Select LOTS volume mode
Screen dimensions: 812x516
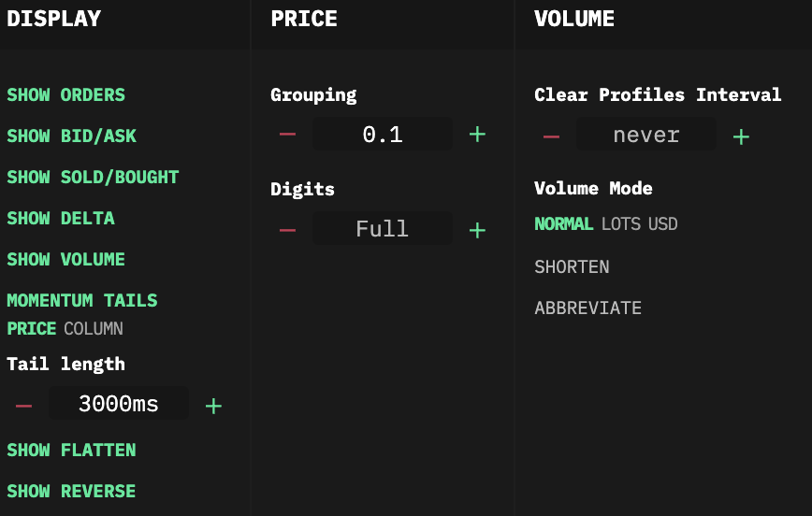621,224
